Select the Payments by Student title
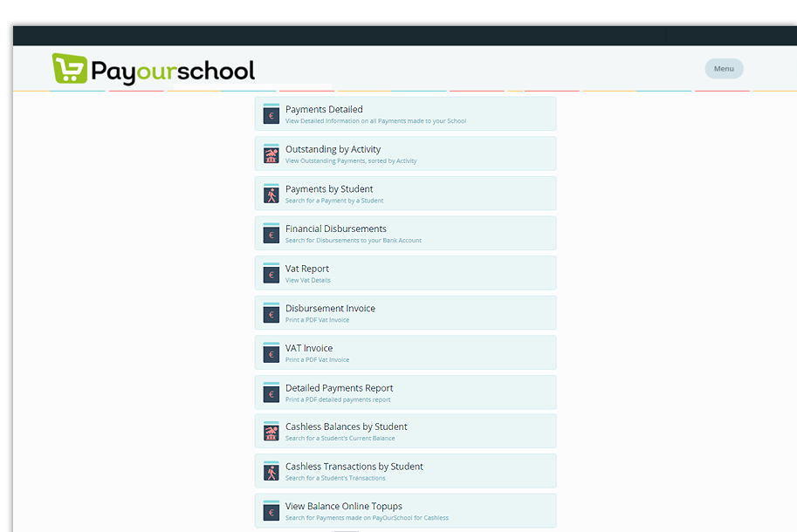The image size is (797, 532). pos(329,189)
